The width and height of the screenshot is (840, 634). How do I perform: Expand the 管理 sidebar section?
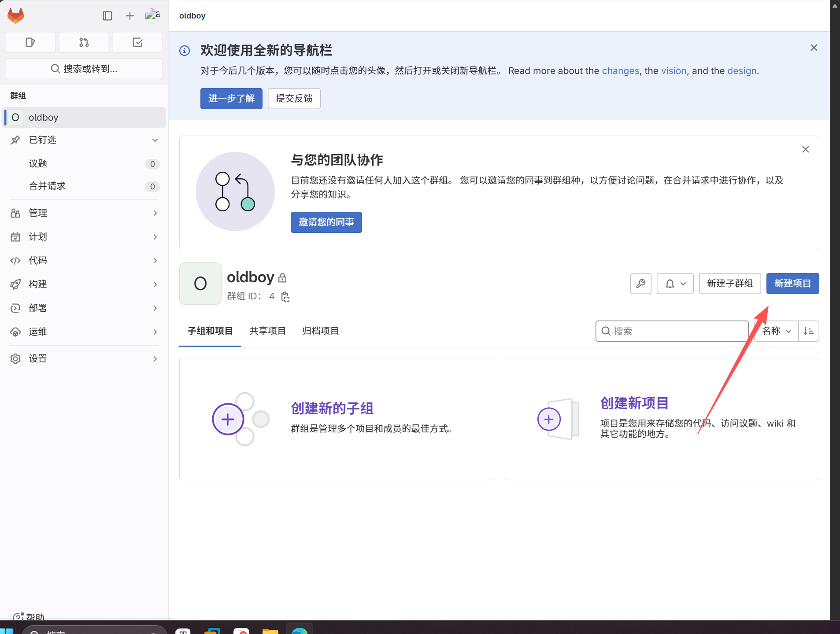84,213
